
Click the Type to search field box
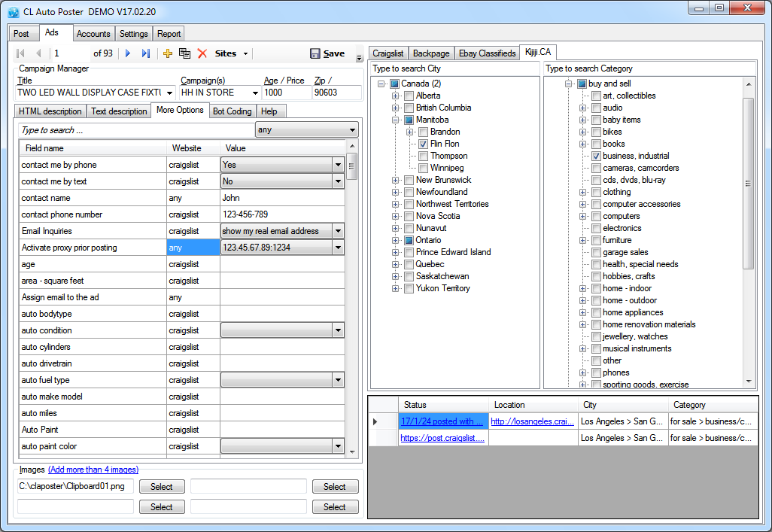tap(137, 130)
